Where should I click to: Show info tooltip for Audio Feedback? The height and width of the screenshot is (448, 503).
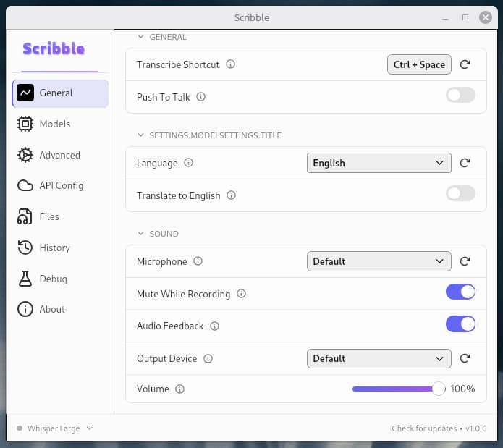click(x=215, y=326)
